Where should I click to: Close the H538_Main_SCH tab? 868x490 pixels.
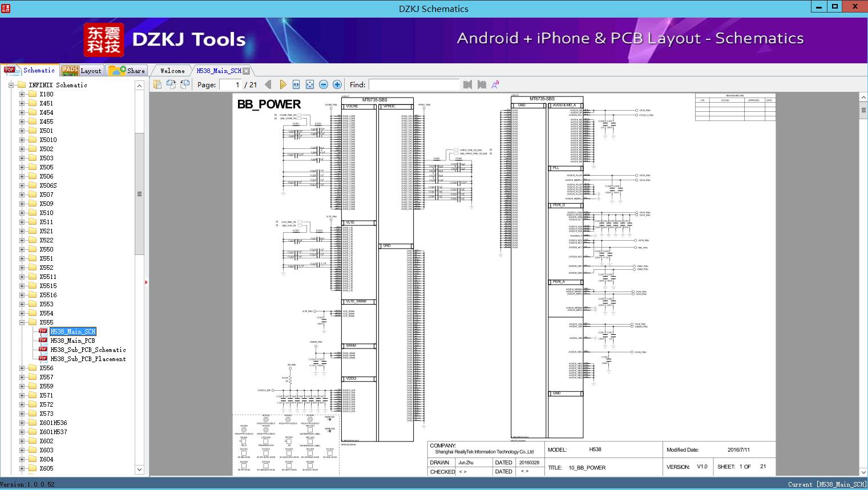pyautogui.click(x=246, y=71)
